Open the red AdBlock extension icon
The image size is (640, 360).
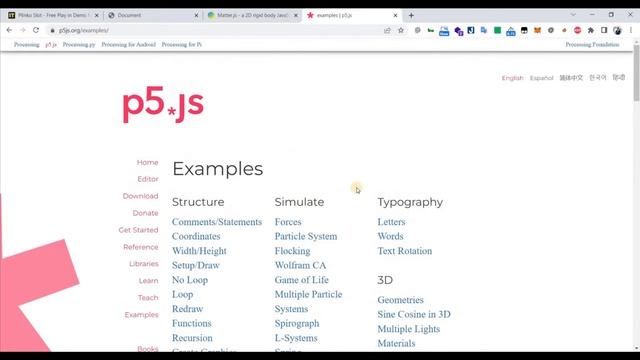coord(578,30)
